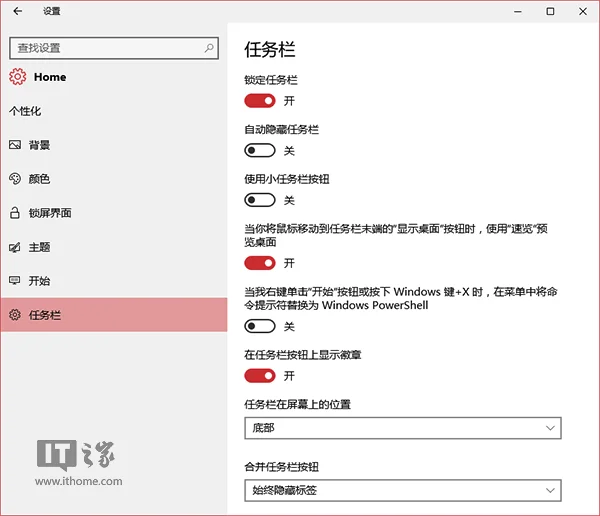This screenshot has width=600, height=516.
Task: Click the 锁屏界面 lock icon
Action: 15,213
